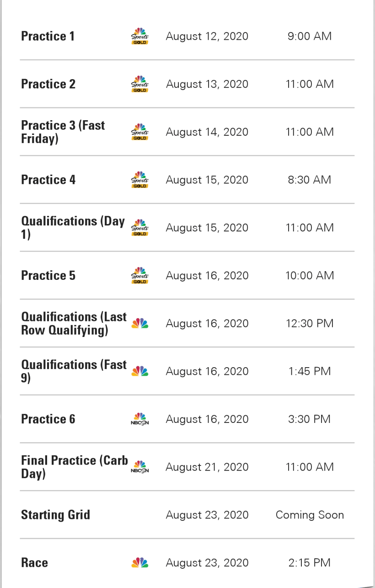Click the NBC Sports Gold icon for Practice 1
The image size is (375, 588).
pyautogui.click(x=139, y=37)
